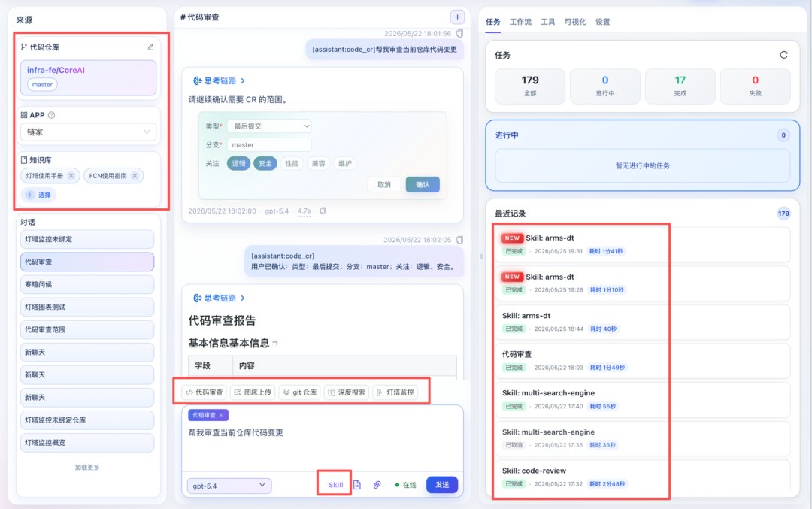
Task: Remove the 代码审查 tag from input box
Action: 221,415
